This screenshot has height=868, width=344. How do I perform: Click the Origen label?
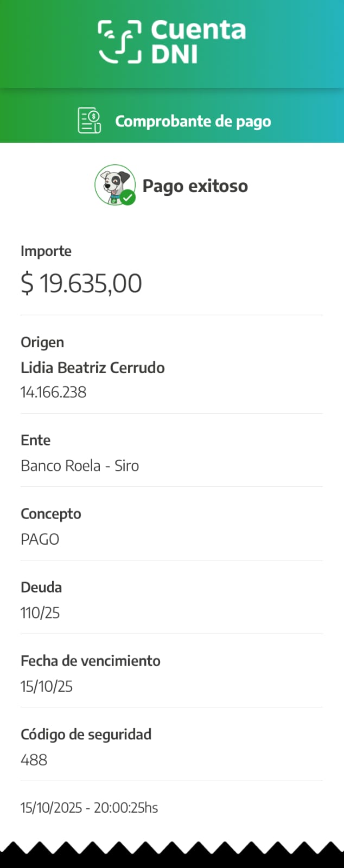(x=42, y=342)
